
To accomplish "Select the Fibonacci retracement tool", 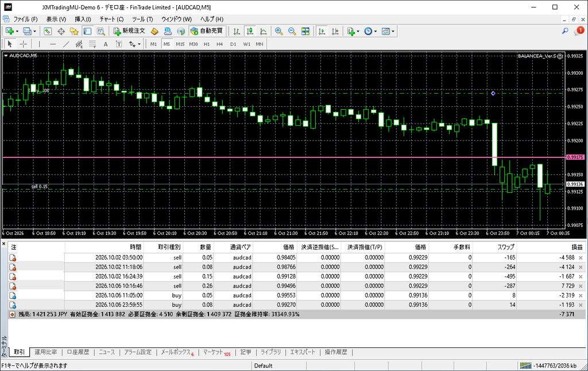I will click(92, 44).
